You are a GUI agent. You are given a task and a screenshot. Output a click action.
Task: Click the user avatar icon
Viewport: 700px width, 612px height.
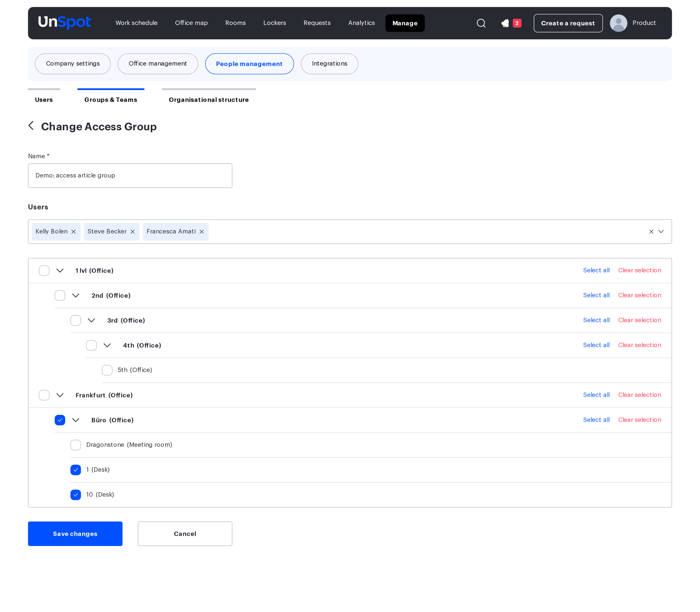coord(618,23)
